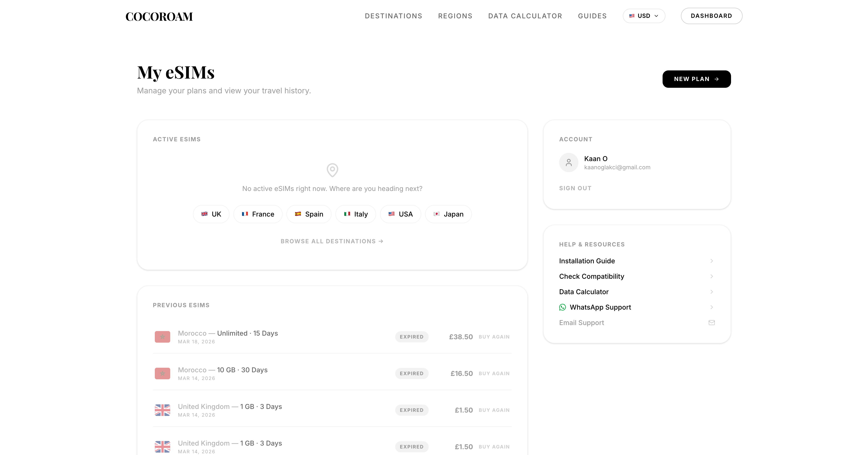This screenshot has width=868, height=455.
Task: Expand the Installation Guide chevron
Action: (x=711, y=261)
